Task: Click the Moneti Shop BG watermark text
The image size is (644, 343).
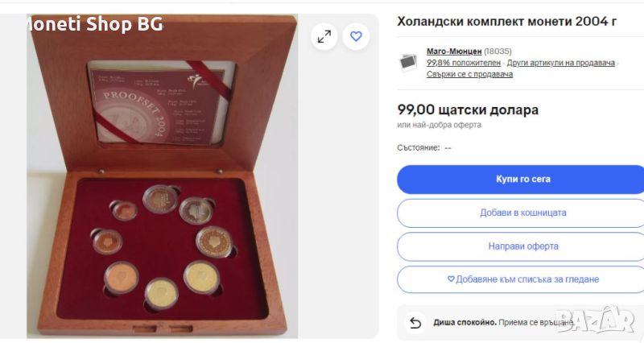Action: pyautogui.click(x=95, y=24)
